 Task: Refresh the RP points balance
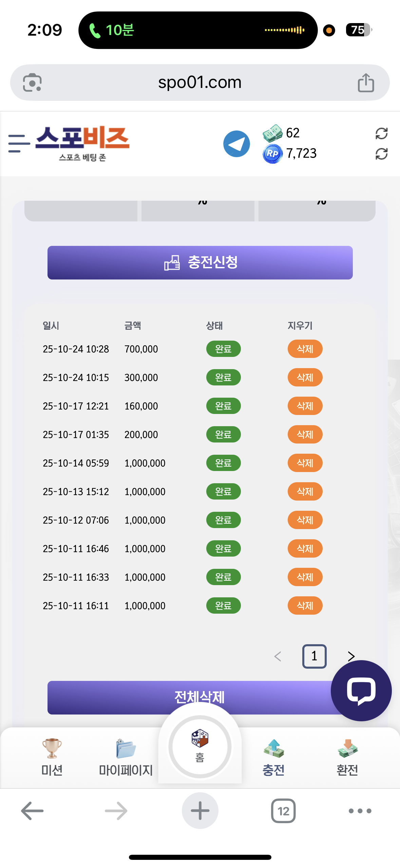click(x=381, y=154)
